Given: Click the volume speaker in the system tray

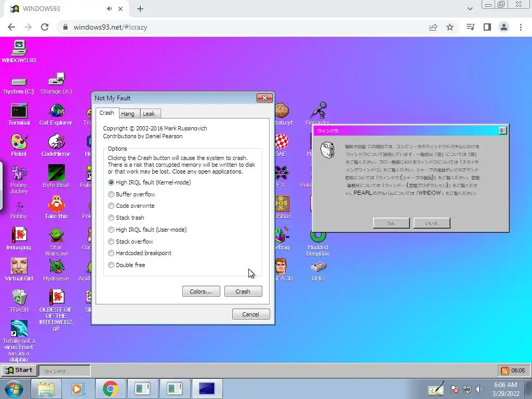Looking at the screenshot, I should click(x=480, y=389).
